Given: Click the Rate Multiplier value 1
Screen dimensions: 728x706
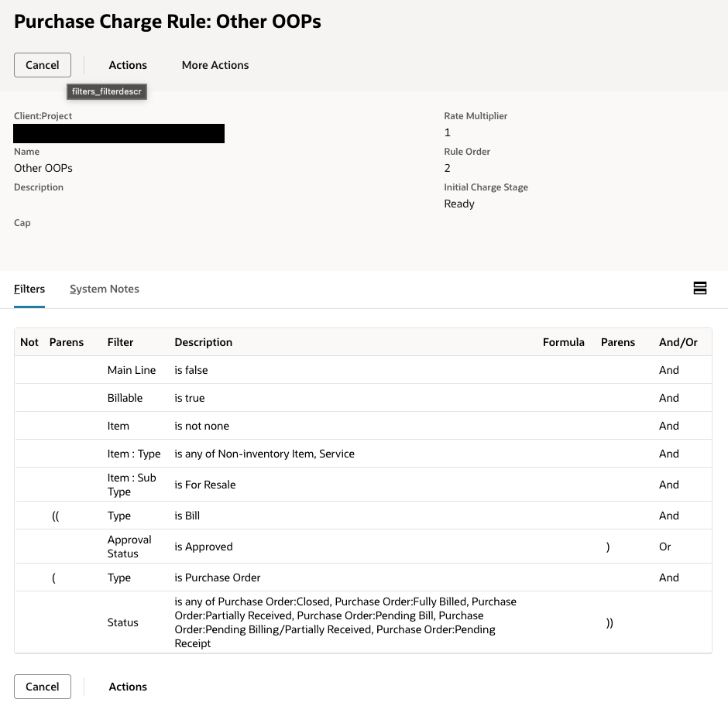Looking at the screenshot, I should pos(447,132).
